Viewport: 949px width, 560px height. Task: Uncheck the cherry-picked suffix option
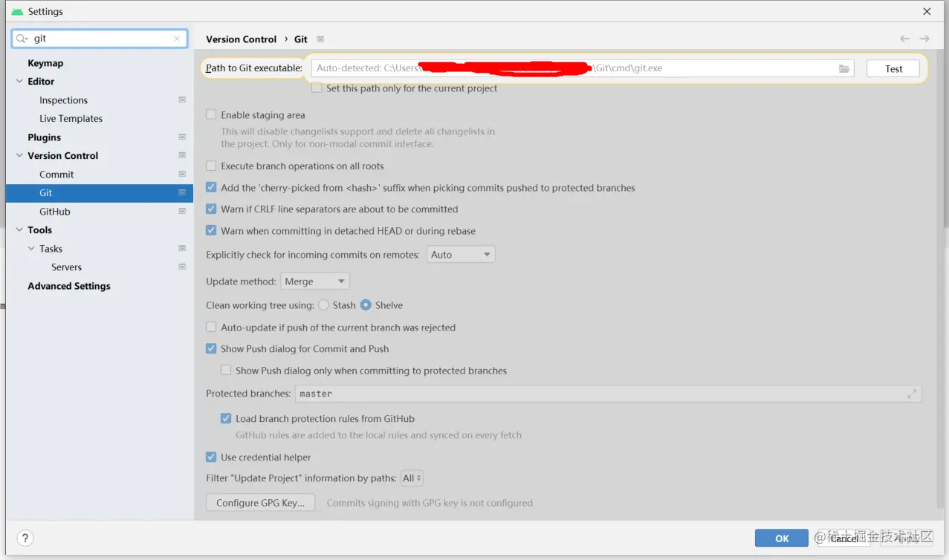click(211, 188)
